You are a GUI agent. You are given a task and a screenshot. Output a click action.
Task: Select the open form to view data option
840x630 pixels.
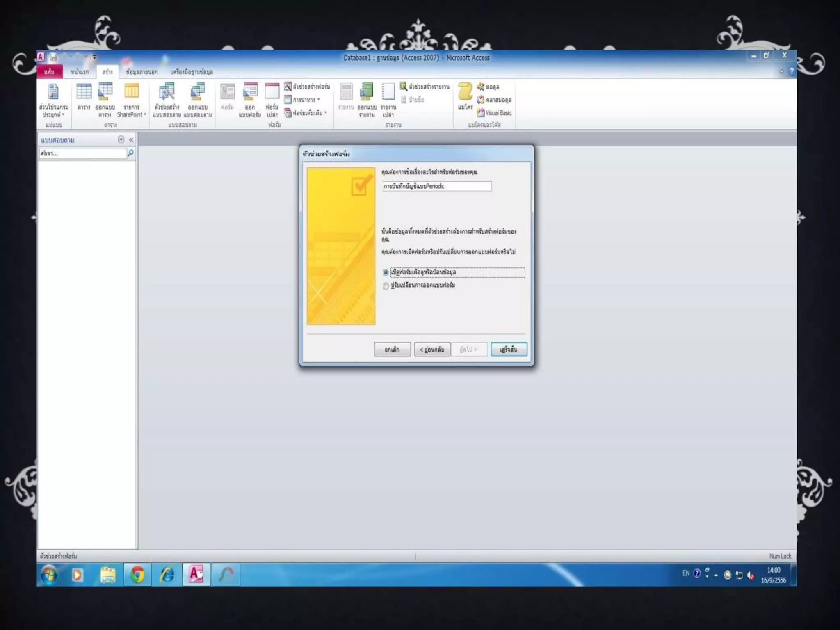tap(386, 272)
